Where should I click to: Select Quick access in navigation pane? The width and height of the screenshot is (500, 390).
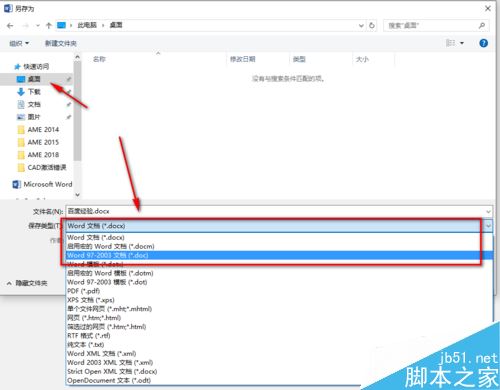coord(32,66)
